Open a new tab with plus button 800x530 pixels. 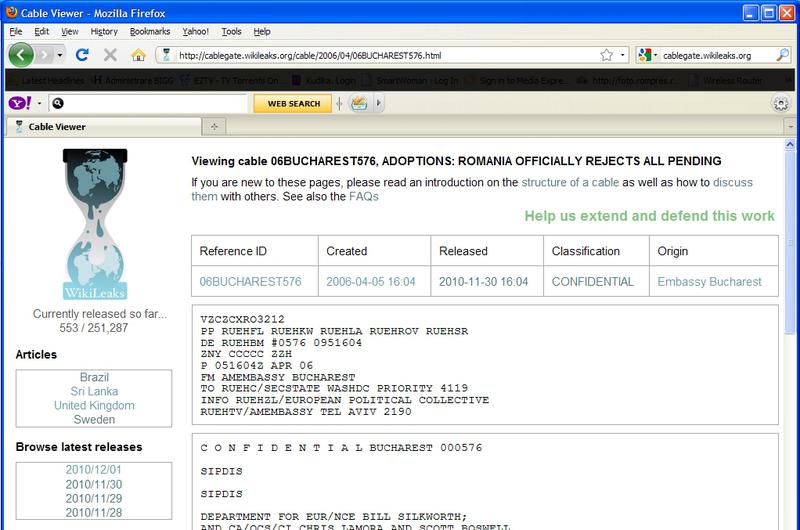(x=213, y=127)
